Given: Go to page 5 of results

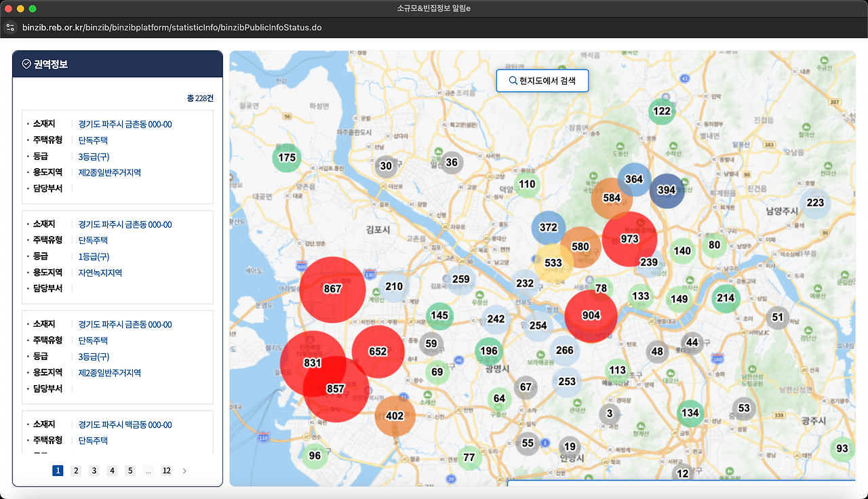Looking at the screenshot, I should click(130, 471).
